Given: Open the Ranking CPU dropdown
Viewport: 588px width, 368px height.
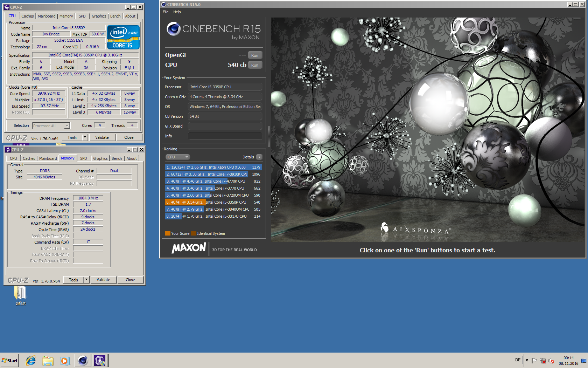Looking at the screenshot, I should point(177,157).
